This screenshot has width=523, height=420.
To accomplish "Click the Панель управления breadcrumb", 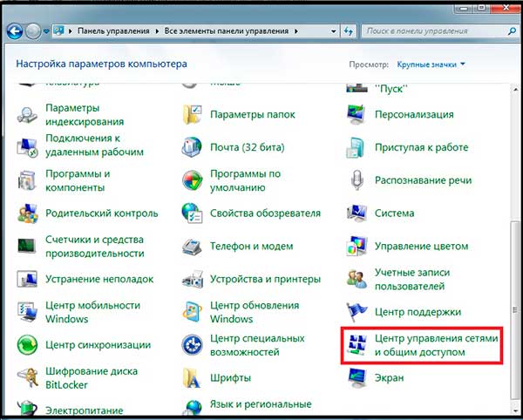I will [113, 31].
